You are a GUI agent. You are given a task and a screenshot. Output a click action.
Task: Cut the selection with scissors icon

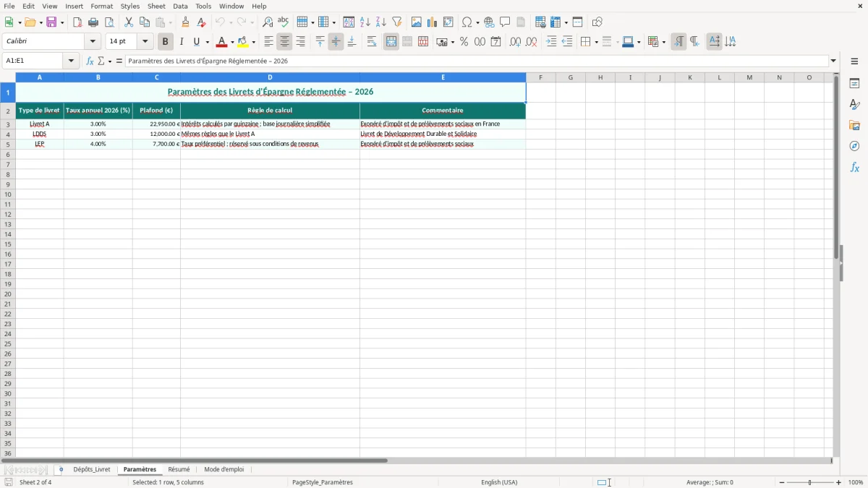tap(129, 22)
